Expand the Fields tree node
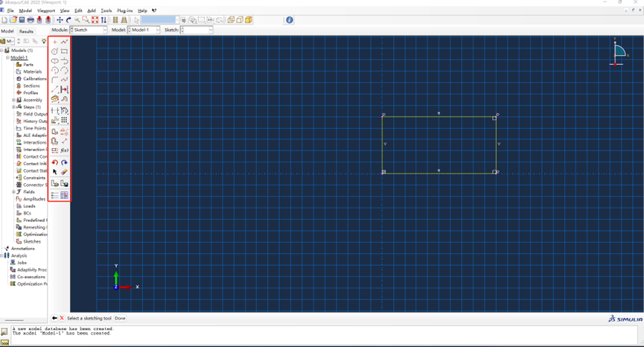 pyautogui.click(x=13, y=192)
